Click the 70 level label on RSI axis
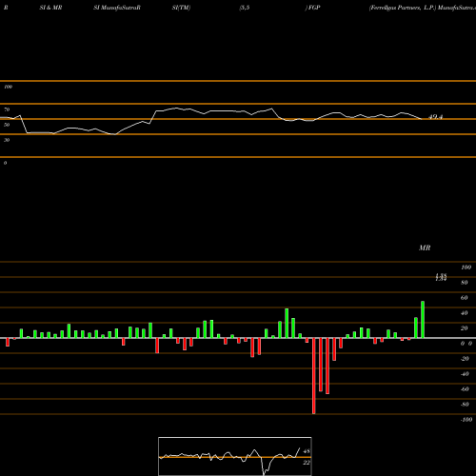This screenshot has height=476, width=476. pos(7,109)
